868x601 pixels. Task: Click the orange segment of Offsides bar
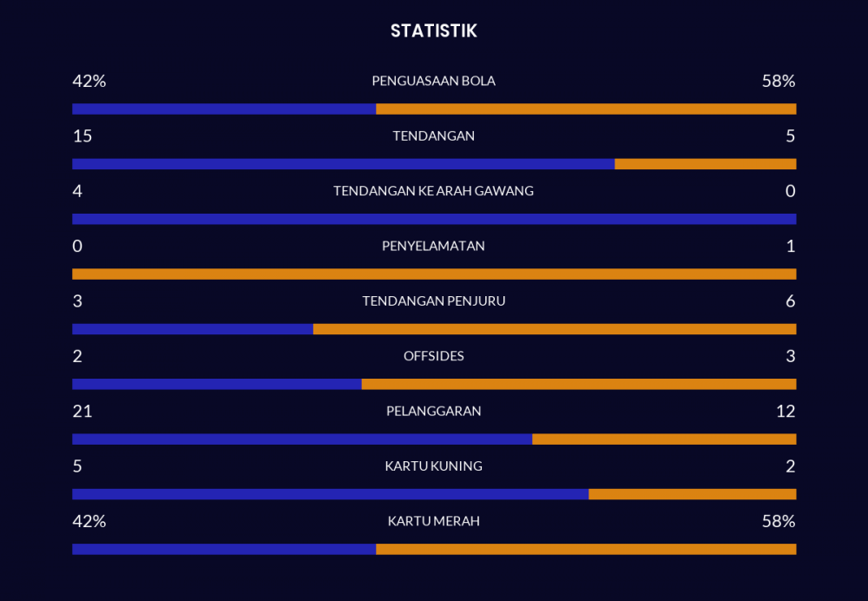click(579, 385)
